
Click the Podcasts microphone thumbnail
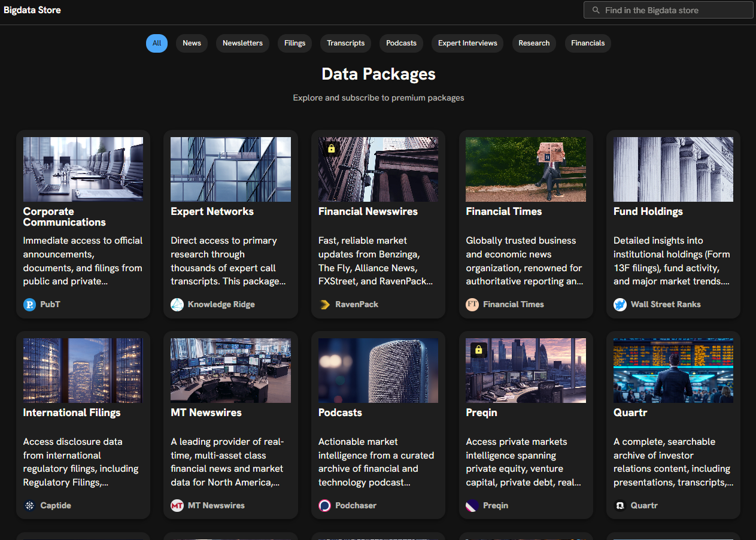click(x=378, y=371)
